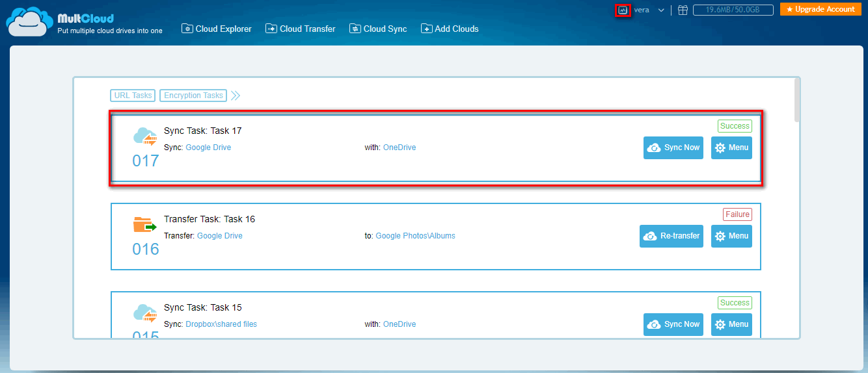Viewport: 868px width, 373px height.
Task: Click the 19.6MB/50.0GB storage usage bar
Action: [x=733, y=10]
